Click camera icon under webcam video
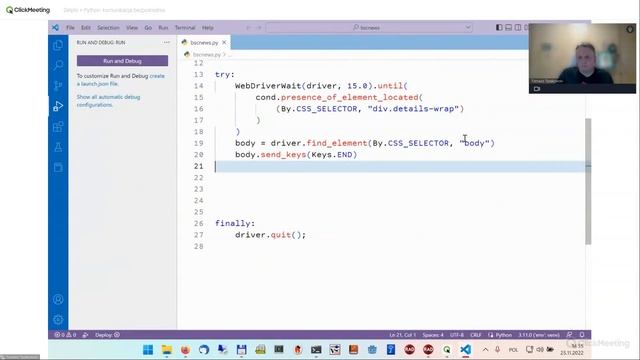 (537, 89)
